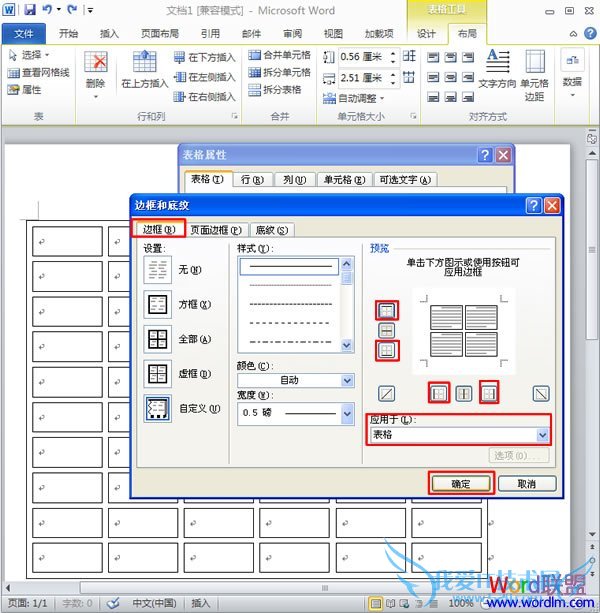
Task: Select Custom border setting
Action: pyautogui.click(x=158, y=409)
